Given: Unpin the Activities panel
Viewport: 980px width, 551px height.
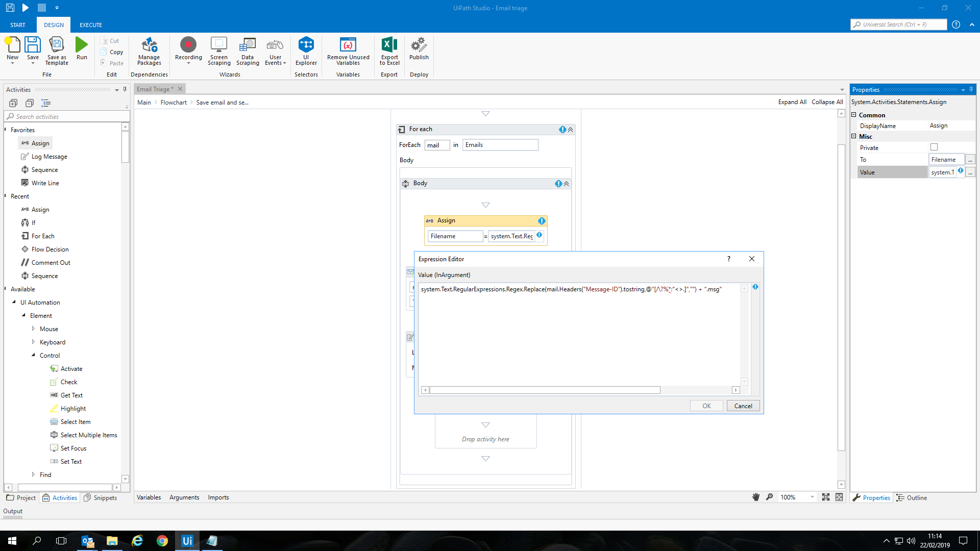Looking at the screenshot, I should [x=124, y=89].
